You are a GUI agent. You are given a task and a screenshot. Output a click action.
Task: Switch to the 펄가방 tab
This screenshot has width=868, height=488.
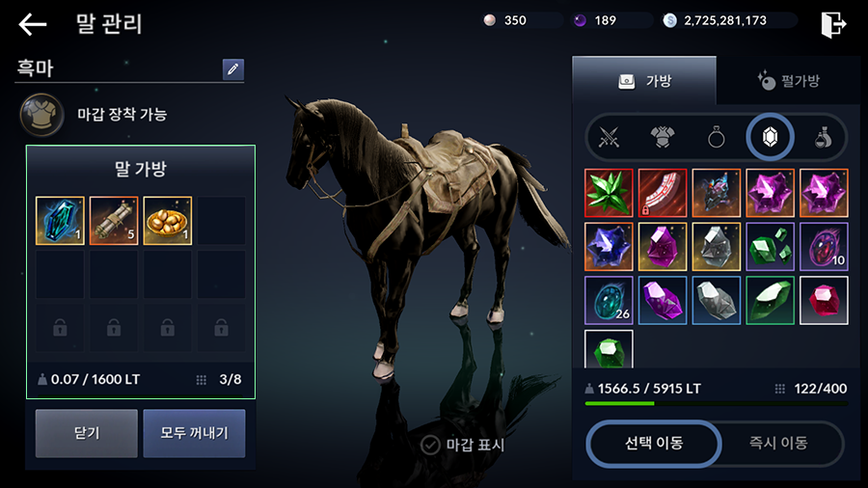[x=788, y=81]
